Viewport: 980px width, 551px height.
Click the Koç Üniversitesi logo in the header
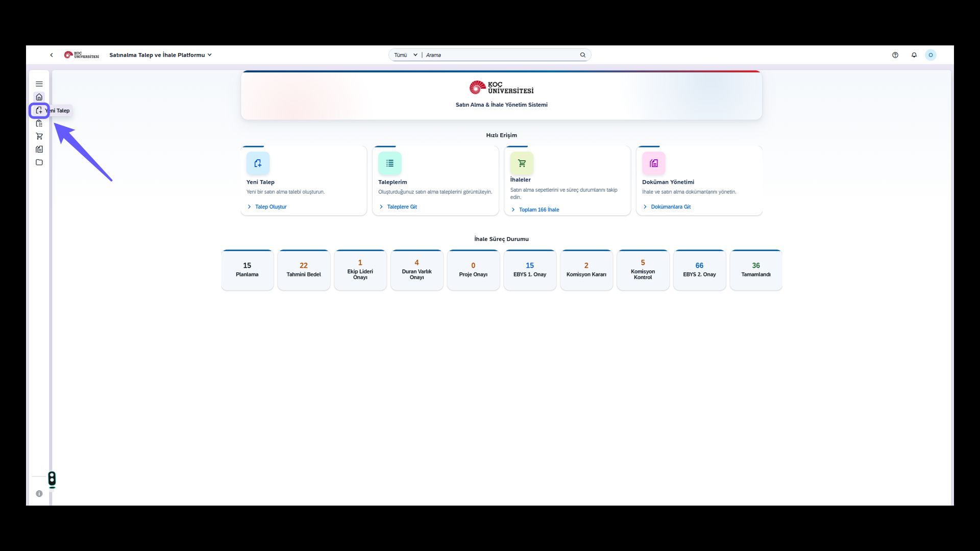[82, 55]
